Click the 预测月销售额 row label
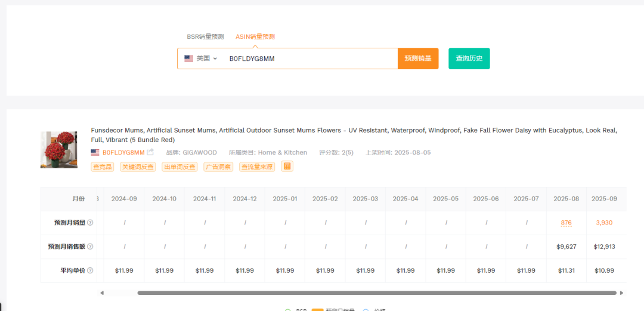Image resolution: width=644 pixels, height=311 pixels. pyautogui.click(x=67, y=247)
